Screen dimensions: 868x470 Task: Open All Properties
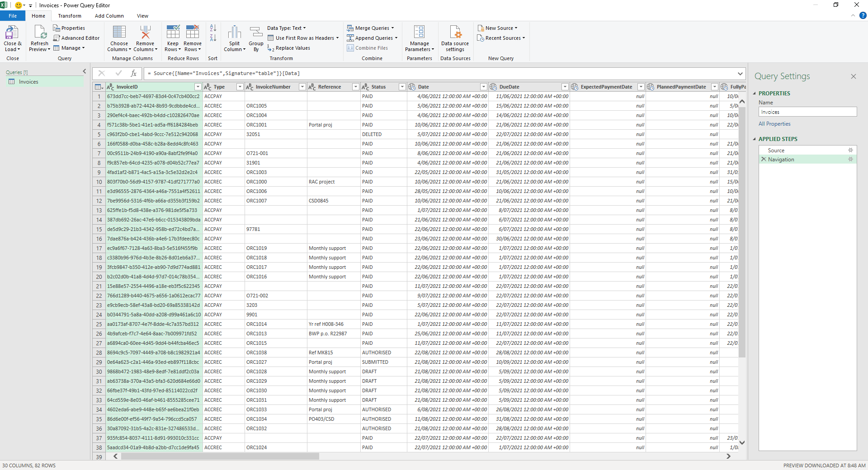pyautogui.click(x=774, y=123)
